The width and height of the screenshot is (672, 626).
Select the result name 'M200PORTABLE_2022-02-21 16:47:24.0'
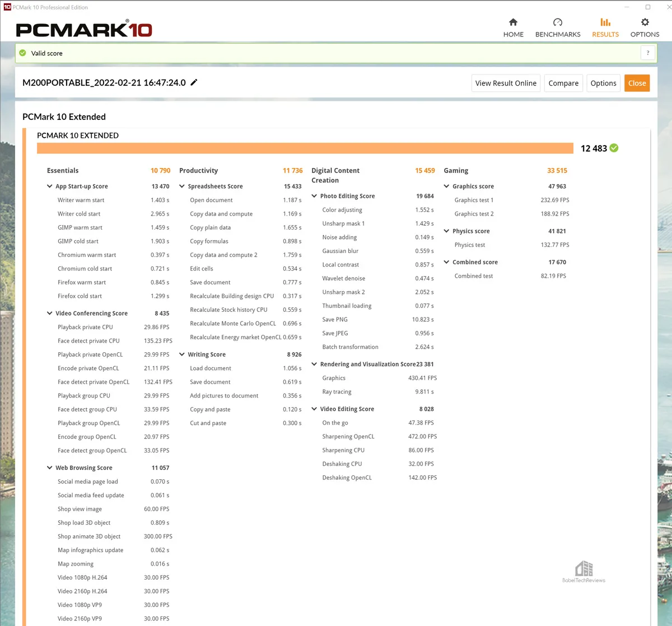104,82
